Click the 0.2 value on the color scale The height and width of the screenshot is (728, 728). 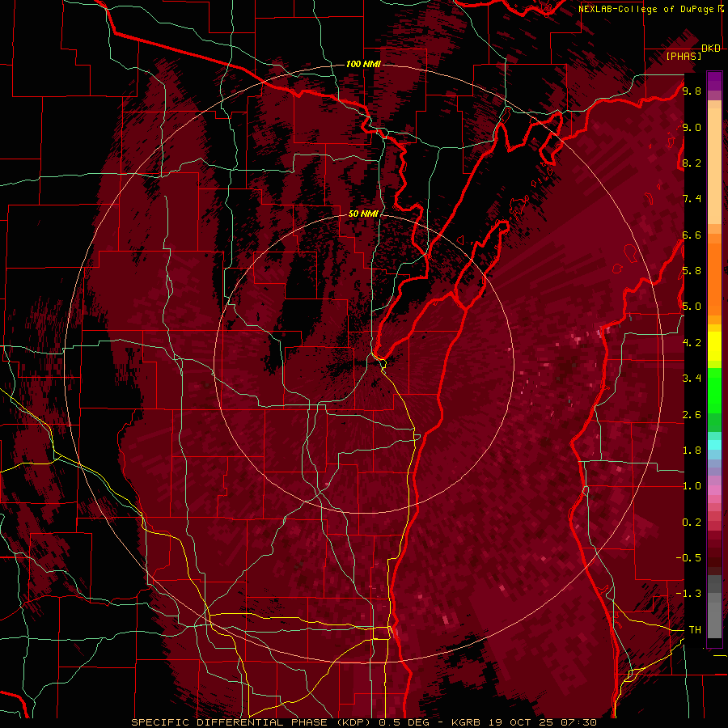click(692, 523)
